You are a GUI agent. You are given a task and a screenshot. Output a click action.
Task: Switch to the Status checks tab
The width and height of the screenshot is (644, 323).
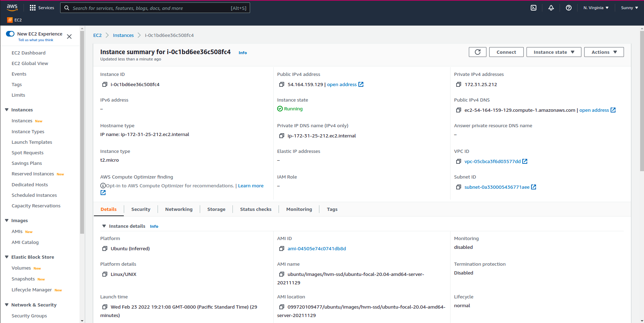tap(256, 209)
